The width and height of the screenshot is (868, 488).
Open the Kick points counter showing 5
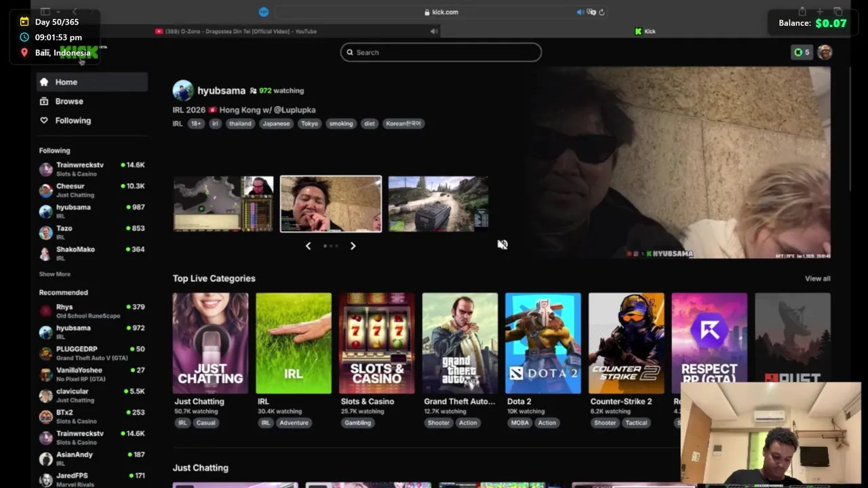coord(802,52)
